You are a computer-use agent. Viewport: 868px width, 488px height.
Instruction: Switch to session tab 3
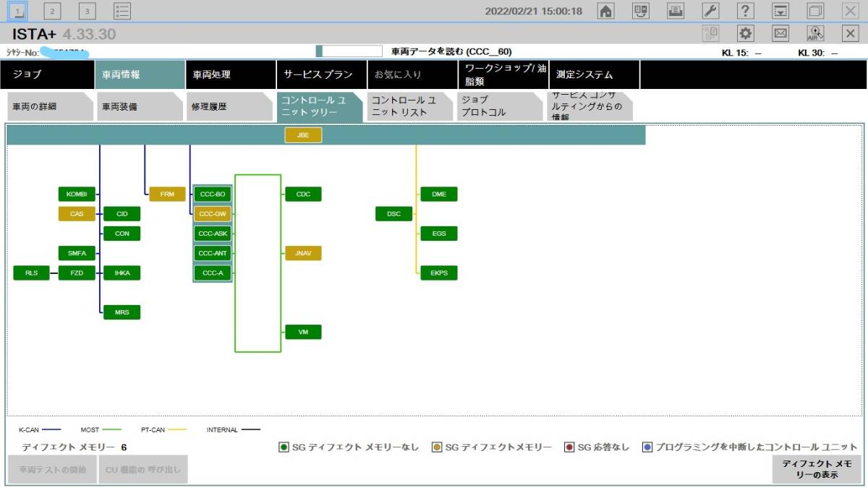tap(88, 11)
